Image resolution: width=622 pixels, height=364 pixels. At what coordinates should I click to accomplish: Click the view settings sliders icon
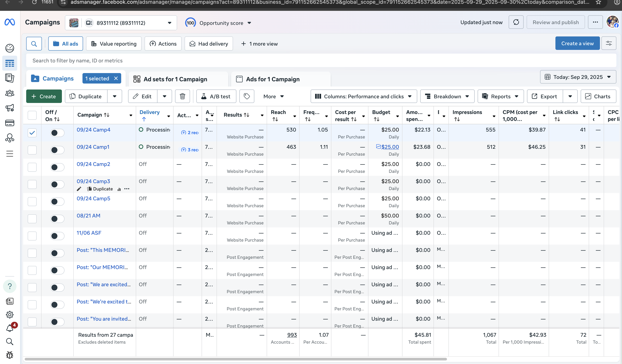pyautogui.click(x=609, y=43)
